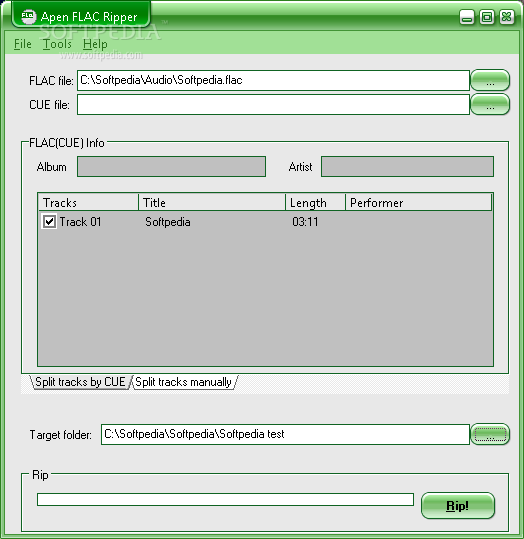The width and height of the screenshot is (524, 539).
Task: Maximize the Apen FLAC Ripper window
Action: coord(487,17)
